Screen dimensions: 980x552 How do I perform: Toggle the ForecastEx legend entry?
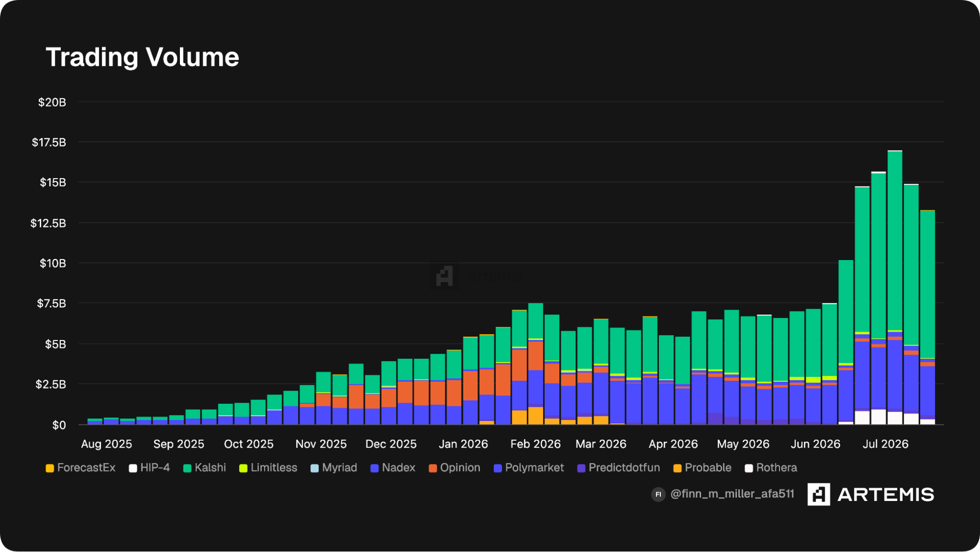(80, 468)
